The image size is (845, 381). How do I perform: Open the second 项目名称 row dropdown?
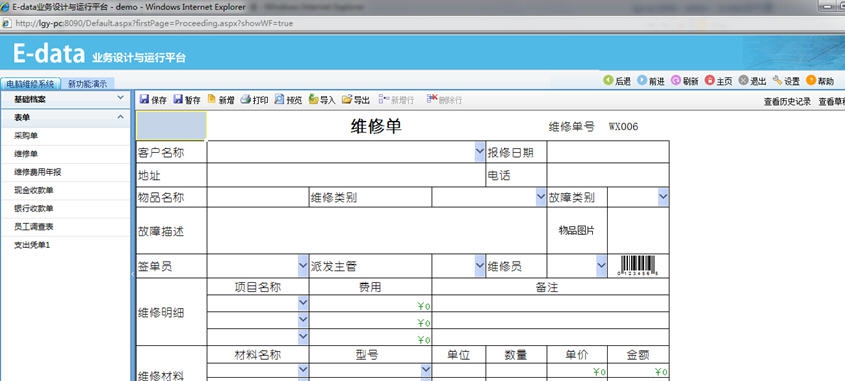[303, 320]
